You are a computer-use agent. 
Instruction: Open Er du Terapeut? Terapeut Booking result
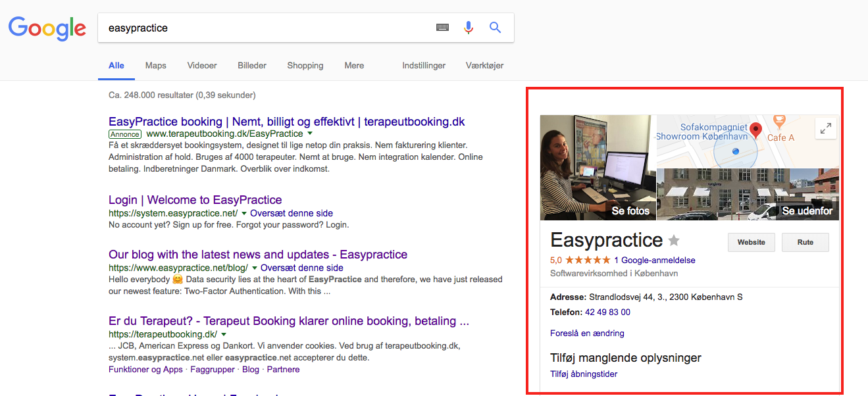289,321
